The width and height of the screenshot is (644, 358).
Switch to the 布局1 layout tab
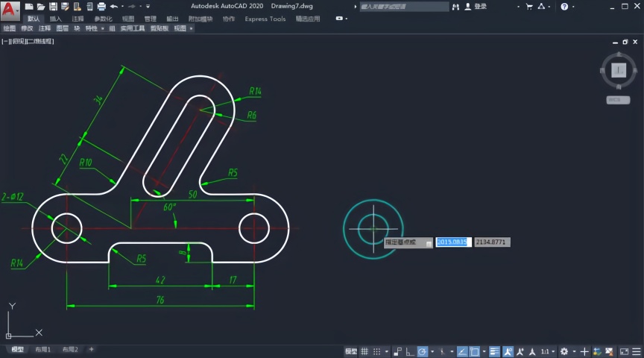click(42, 349)
